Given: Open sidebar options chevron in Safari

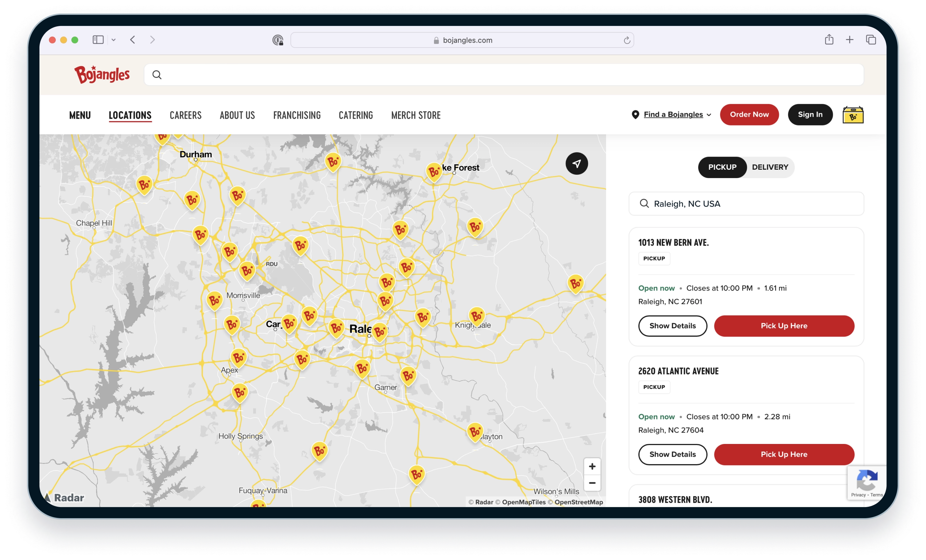Looking at the screenshot, I should (x=113, y=40).
